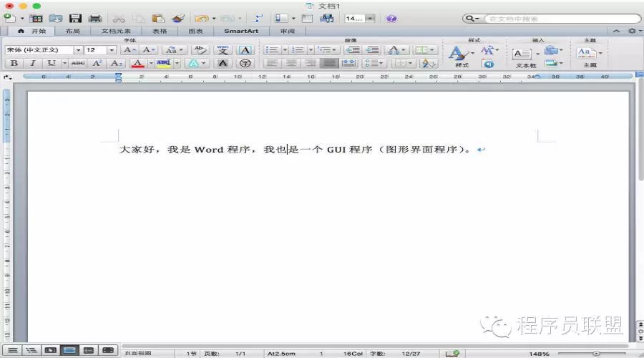The image size is (644, 358).
Task: Click the Paste clipboard icon
Action: click(158, 19)
